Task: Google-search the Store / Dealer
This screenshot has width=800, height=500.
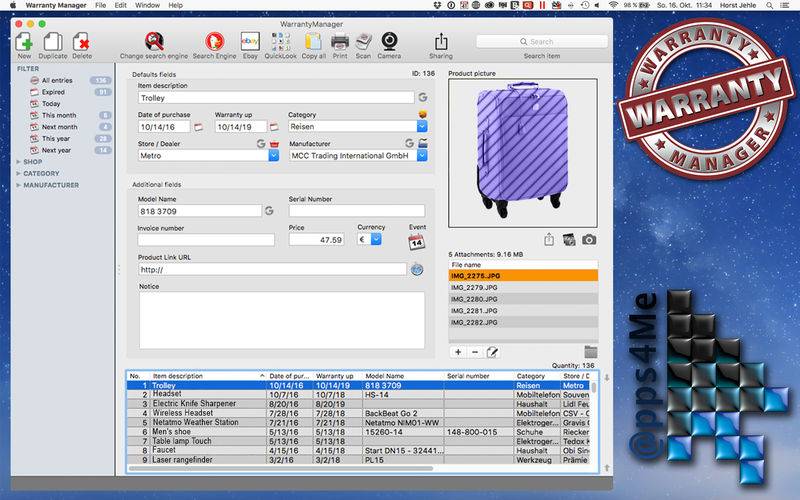Action: click(261, 144)
